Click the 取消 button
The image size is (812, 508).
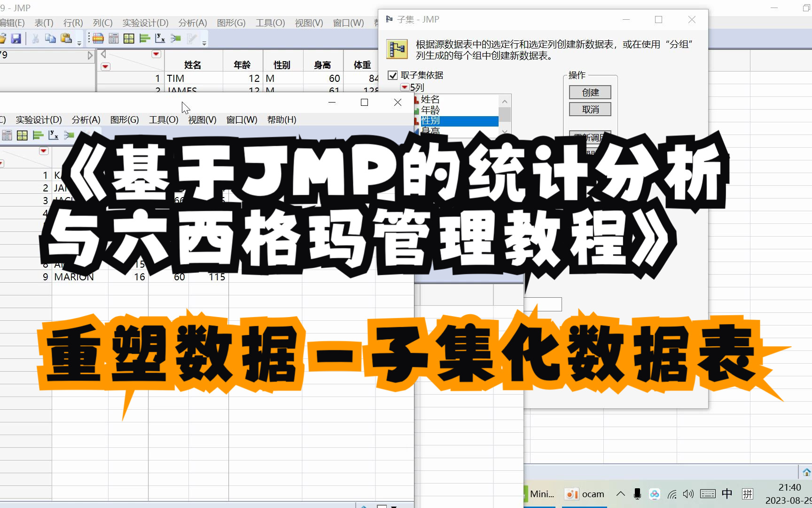point(590,109)
